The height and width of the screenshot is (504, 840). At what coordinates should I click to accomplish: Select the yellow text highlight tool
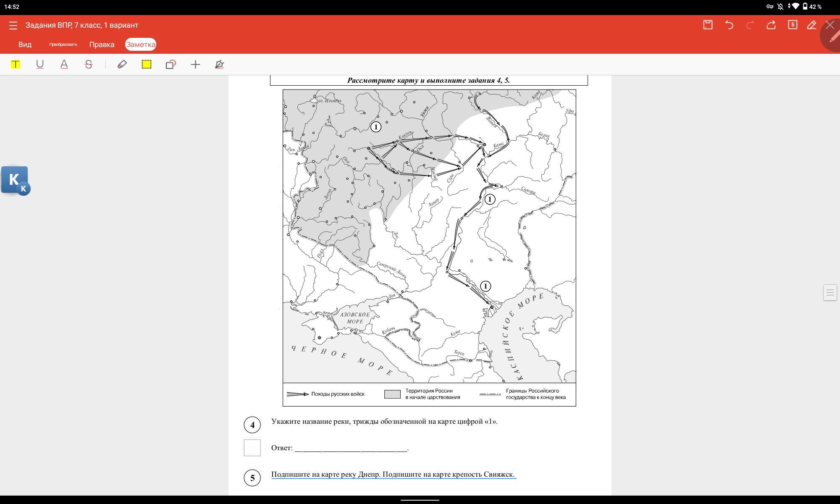[x=16, y=64]
